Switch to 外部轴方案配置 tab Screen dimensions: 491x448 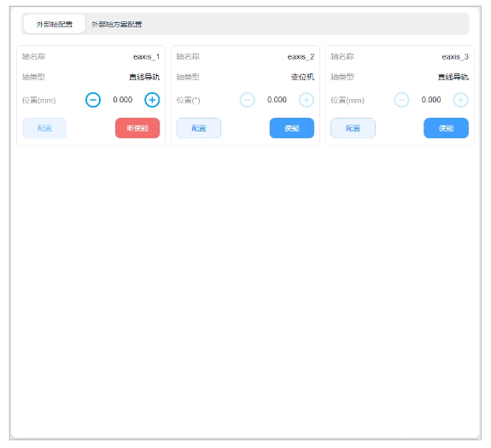point(116,24)
